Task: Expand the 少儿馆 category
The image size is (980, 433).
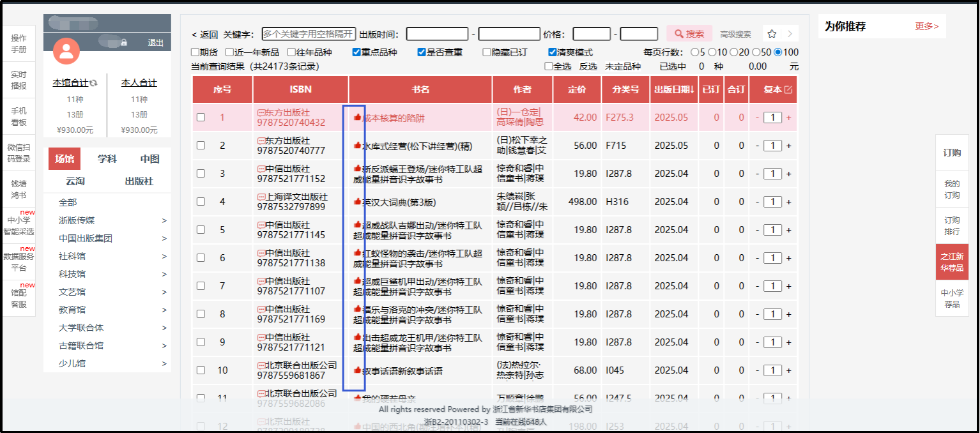Action: (164, 363)
